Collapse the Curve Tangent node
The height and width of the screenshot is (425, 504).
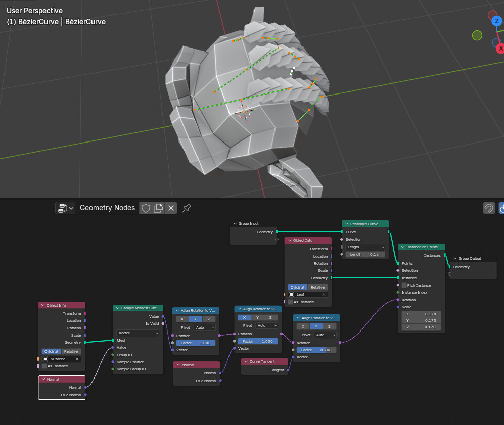pyautogui.click(x=246, y=362)
